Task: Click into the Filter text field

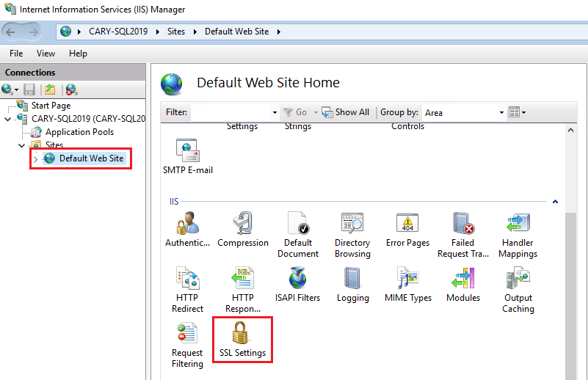Action: coord(231,112)
